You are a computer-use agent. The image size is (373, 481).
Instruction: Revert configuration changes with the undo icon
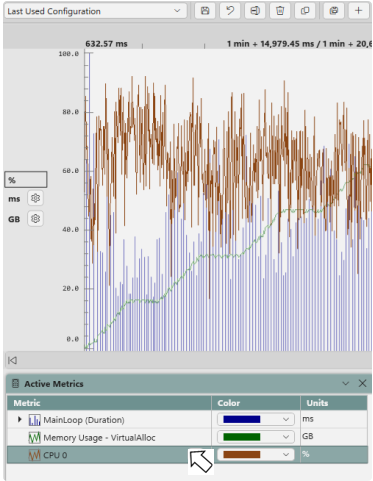(x=230, y=11)
